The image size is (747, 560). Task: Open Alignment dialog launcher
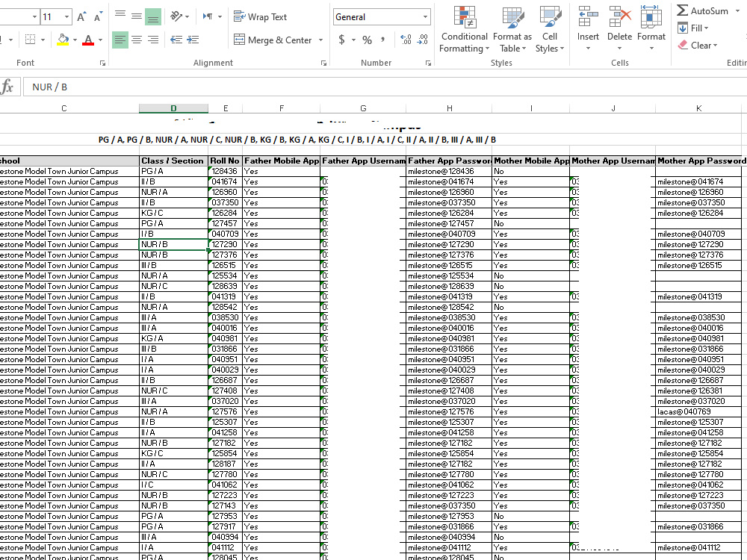pos(324,63)
